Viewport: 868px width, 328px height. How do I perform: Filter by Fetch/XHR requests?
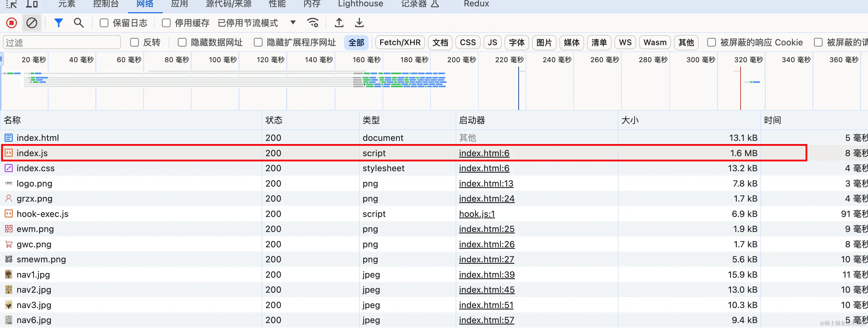[400, 43]
